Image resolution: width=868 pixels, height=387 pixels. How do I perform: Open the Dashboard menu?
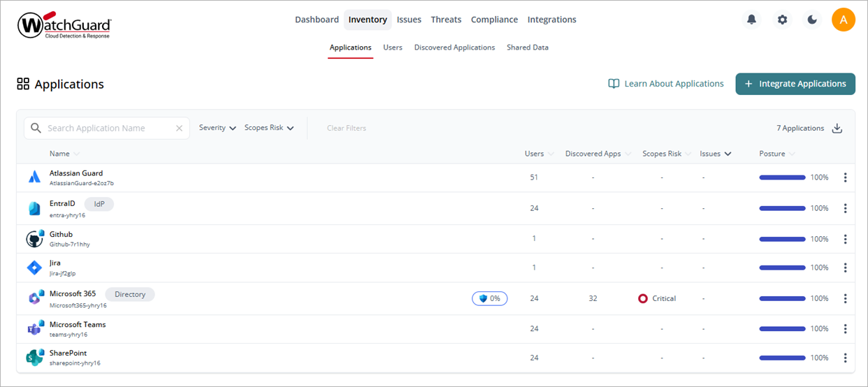point(317,20)
